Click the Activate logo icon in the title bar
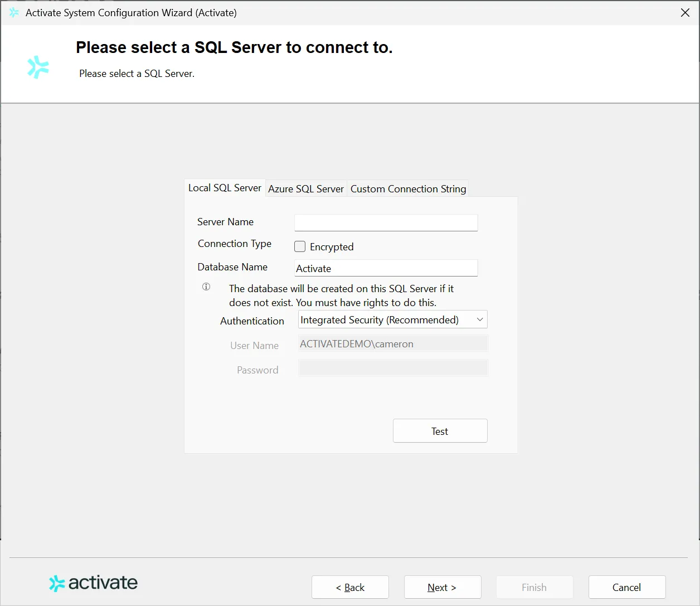The width and height of the screenshot is (700, 606). [x=14, y=12]
